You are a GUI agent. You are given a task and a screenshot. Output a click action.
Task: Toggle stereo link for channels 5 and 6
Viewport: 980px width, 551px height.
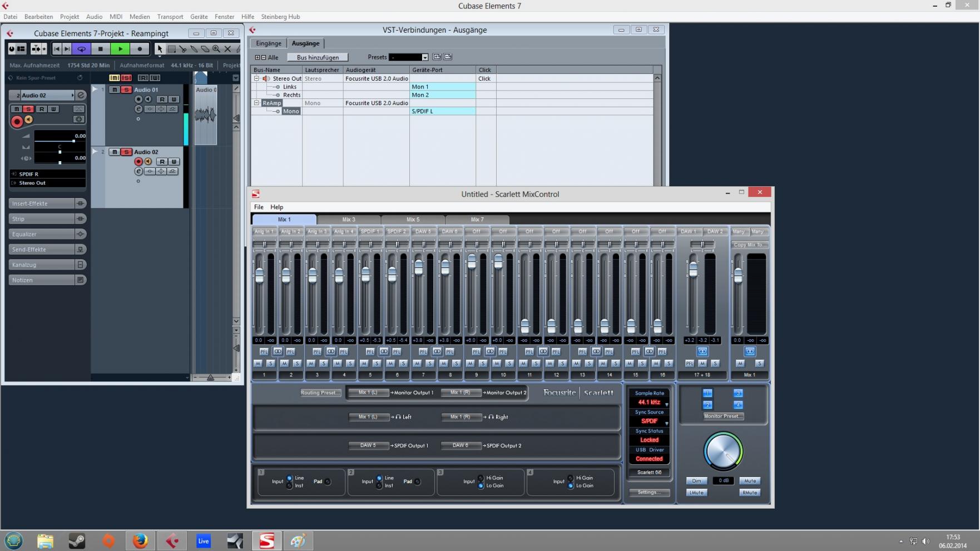384,351
